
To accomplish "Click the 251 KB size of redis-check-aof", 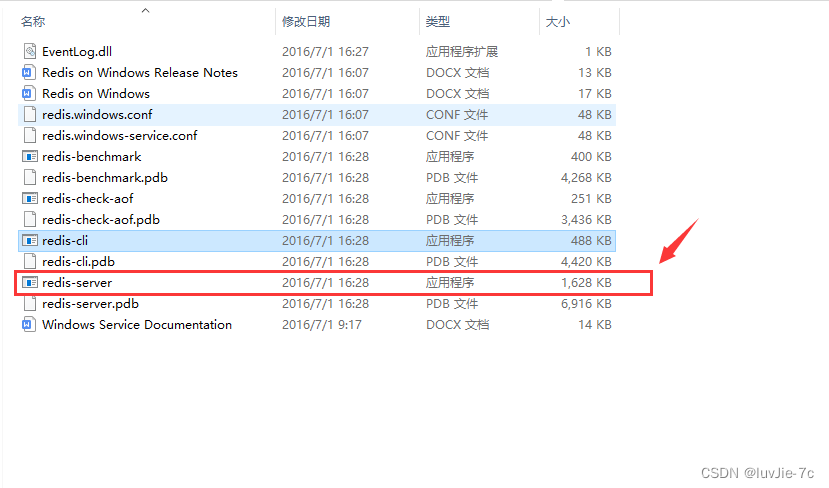I will pos(591,198).
